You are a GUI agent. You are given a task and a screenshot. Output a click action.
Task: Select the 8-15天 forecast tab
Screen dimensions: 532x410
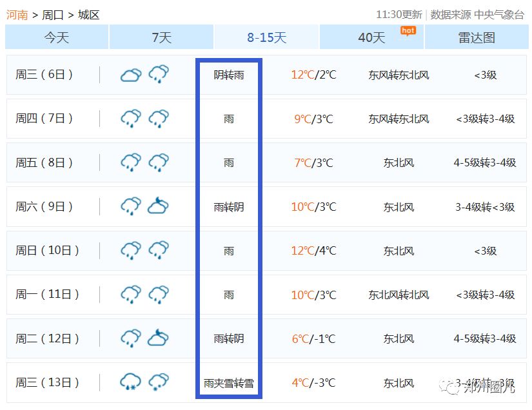(x=266, y=37)
